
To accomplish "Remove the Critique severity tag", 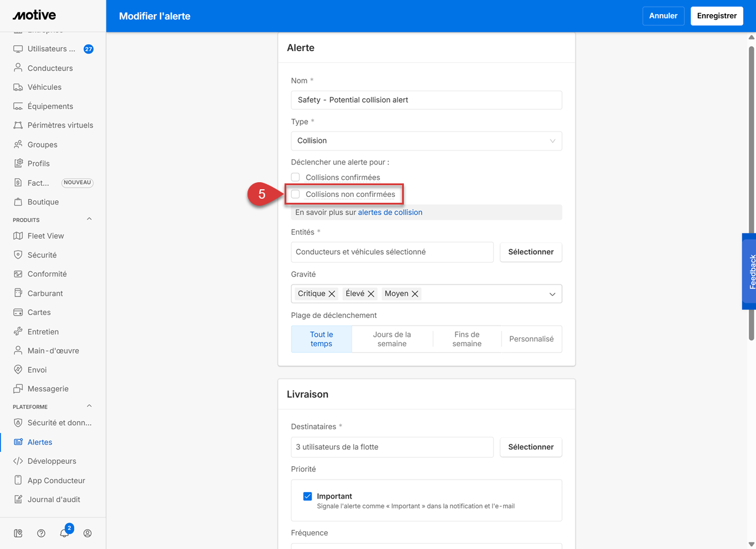I will (x=332, y=294).
